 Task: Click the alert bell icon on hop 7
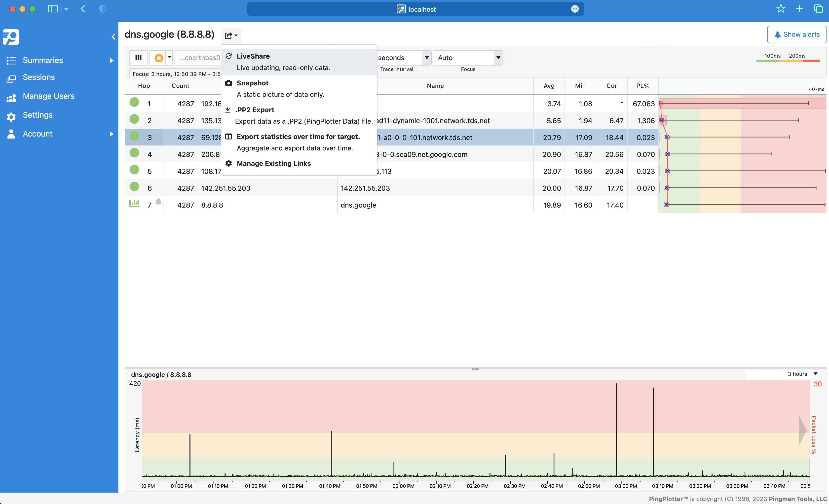click(158, 202)
